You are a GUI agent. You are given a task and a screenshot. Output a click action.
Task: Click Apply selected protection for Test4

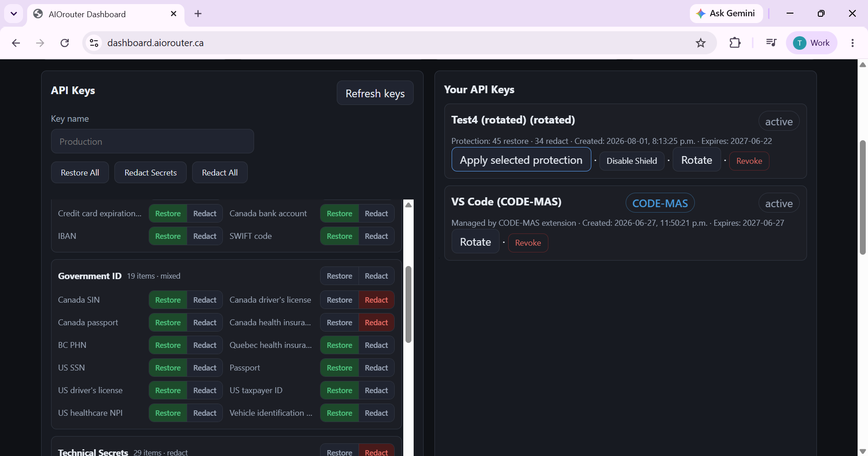coord(521,160)
